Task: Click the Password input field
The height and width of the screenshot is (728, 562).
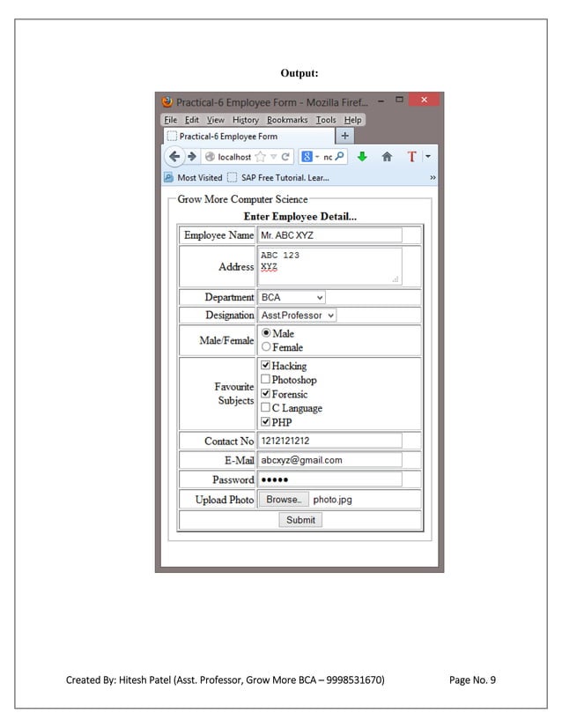Action: 329,479
